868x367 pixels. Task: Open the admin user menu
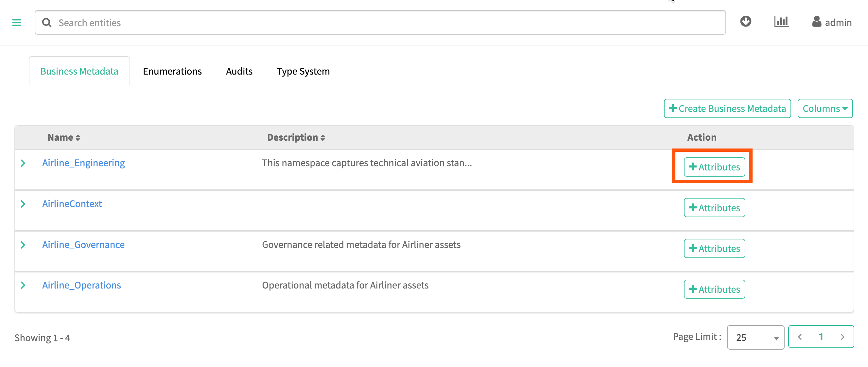832,22
